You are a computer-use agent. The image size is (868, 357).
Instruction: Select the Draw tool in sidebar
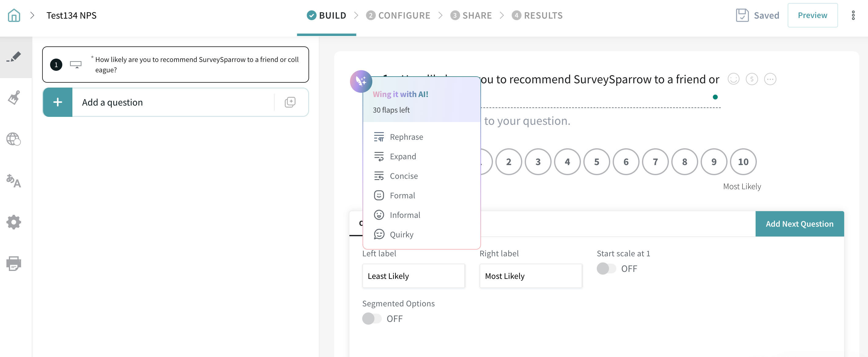(16, 55)
